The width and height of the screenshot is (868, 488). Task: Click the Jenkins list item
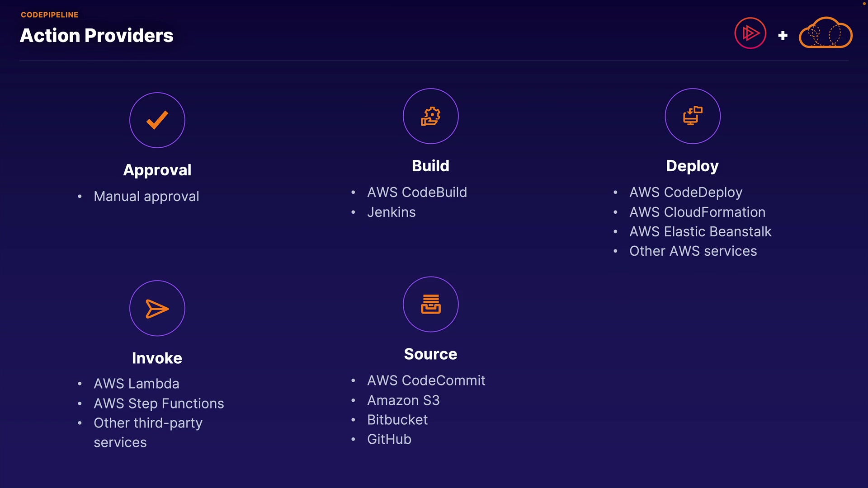(391, 212)
